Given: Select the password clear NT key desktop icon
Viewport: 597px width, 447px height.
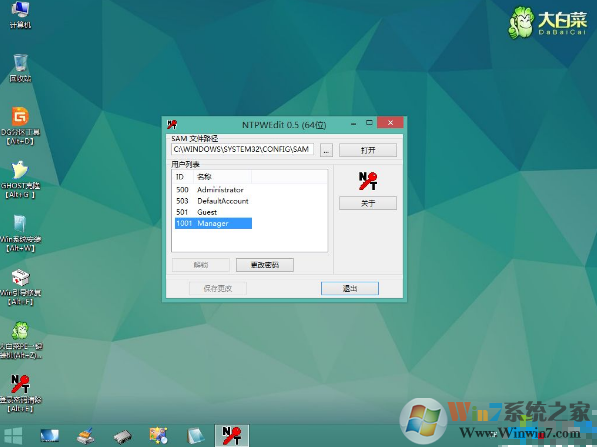Looking at the screenshot, I should click(20, 393).
